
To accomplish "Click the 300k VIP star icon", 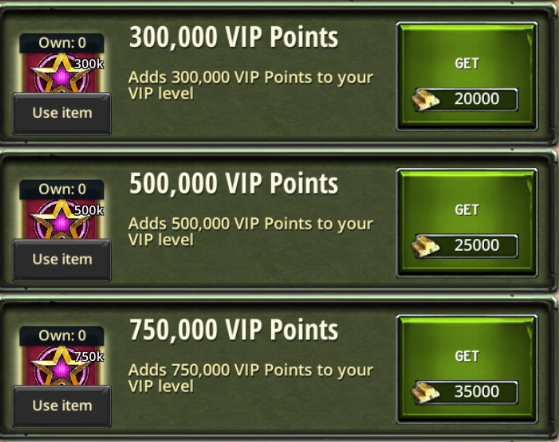I will tap(62, 73).
